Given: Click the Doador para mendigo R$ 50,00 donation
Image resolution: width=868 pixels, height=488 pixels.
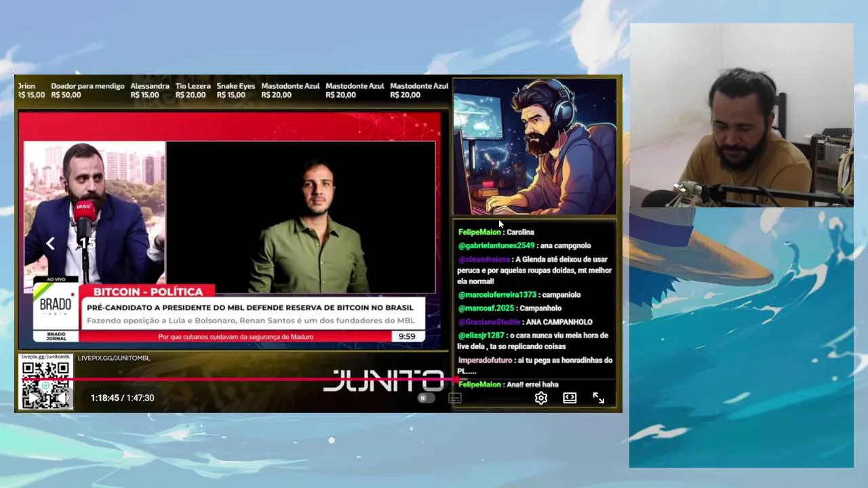Looking at the screenshot, I should coord(87,90).
